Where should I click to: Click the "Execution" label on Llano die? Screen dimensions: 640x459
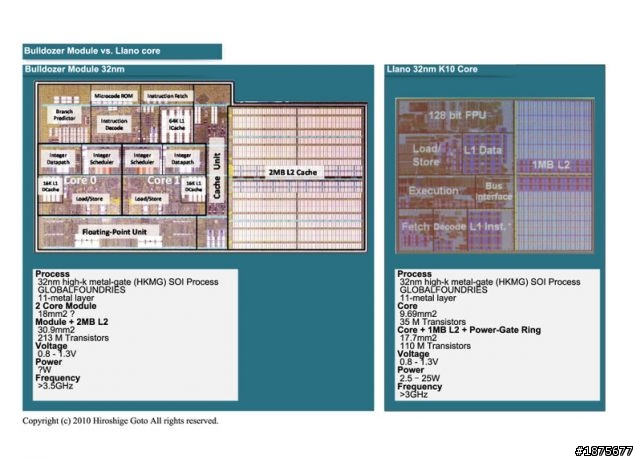[433, 191]
